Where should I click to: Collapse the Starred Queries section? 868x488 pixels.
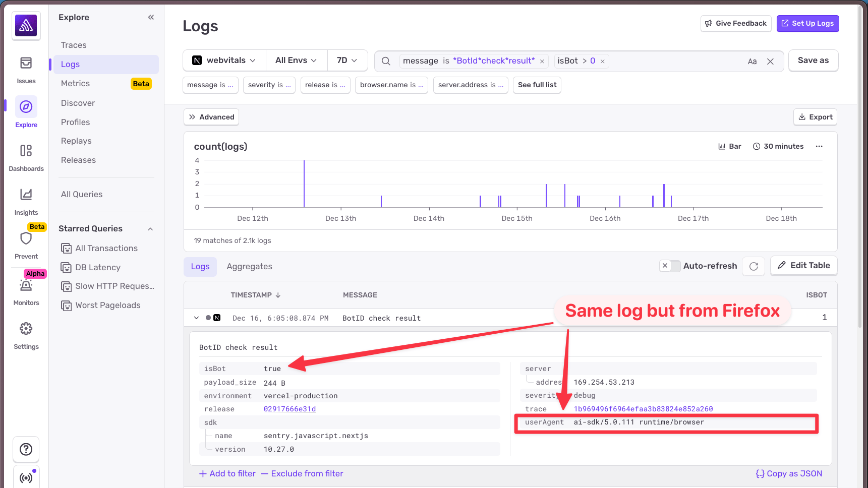coord(150,228)
